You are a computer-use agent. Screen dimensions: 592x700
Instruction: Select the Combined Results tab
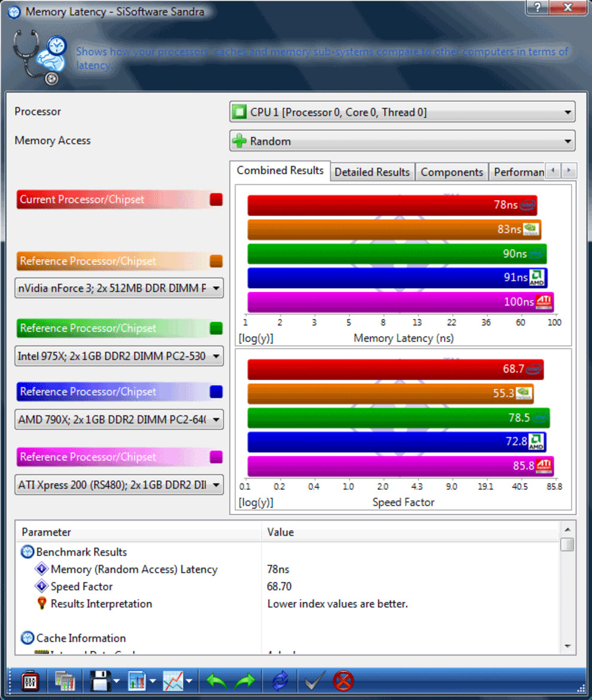point(280,171)
